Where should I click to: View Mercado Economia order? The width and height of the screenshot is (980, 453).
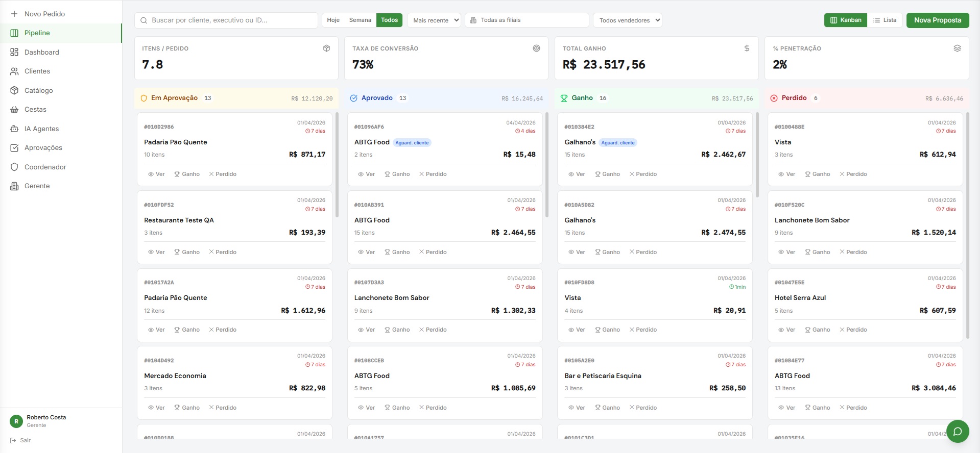pyautogui.click(x=156, y=408)
